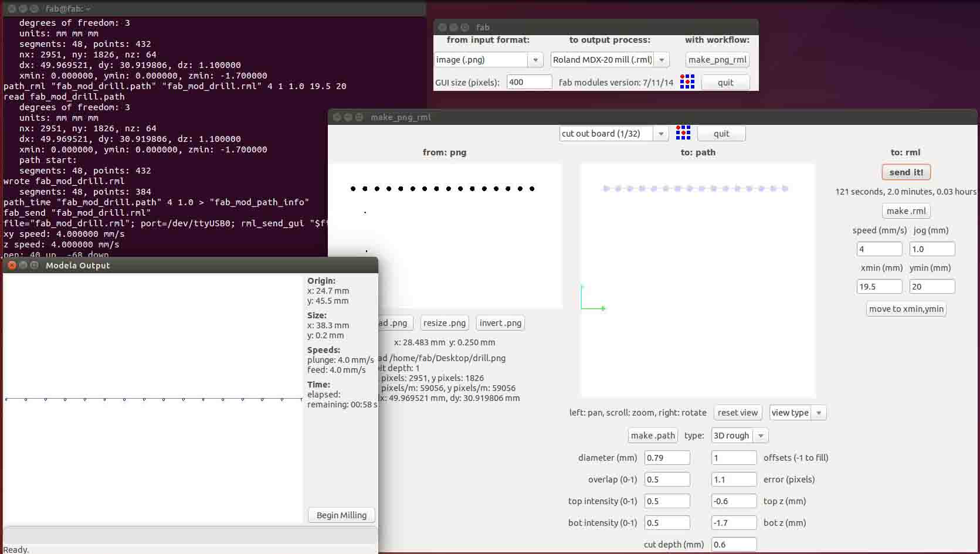
Task: Click the toolpath preview canvas
Action: point(698,281)
